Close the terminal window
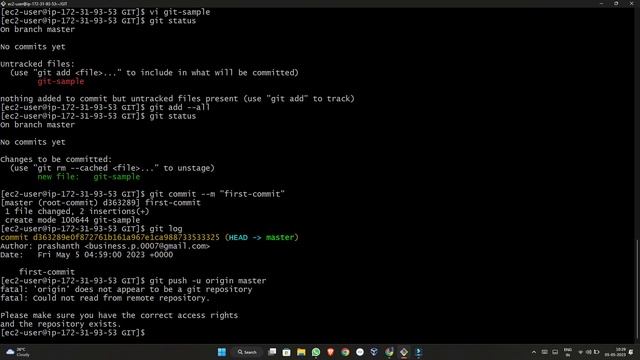 [631, 3]
